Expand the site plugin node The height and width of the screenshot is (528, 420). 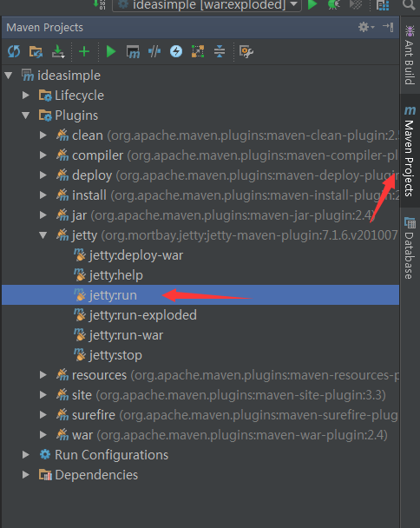click(x=43, y=395)
